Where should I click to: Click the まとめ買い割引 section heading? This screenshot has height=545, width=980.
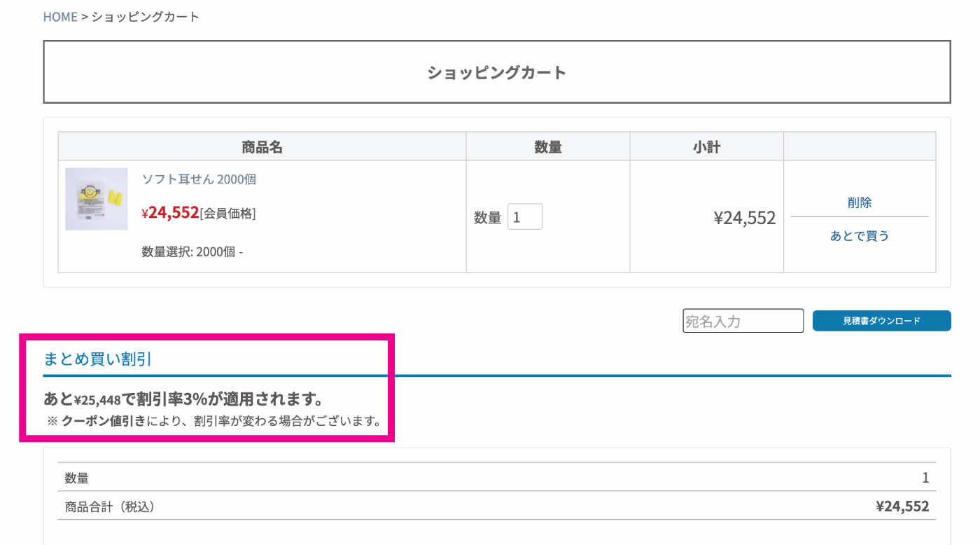98,359
